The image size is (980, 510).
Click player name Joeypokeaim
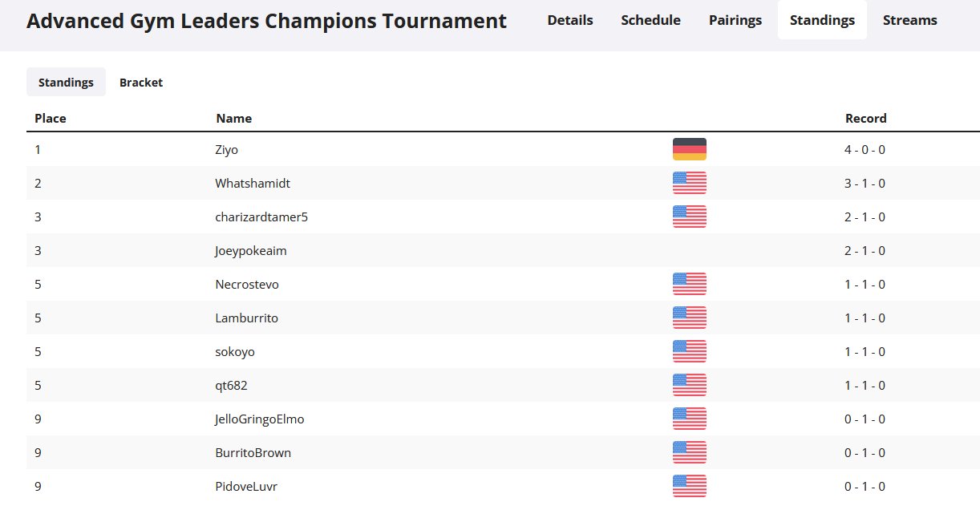click(x=251, y=251)
